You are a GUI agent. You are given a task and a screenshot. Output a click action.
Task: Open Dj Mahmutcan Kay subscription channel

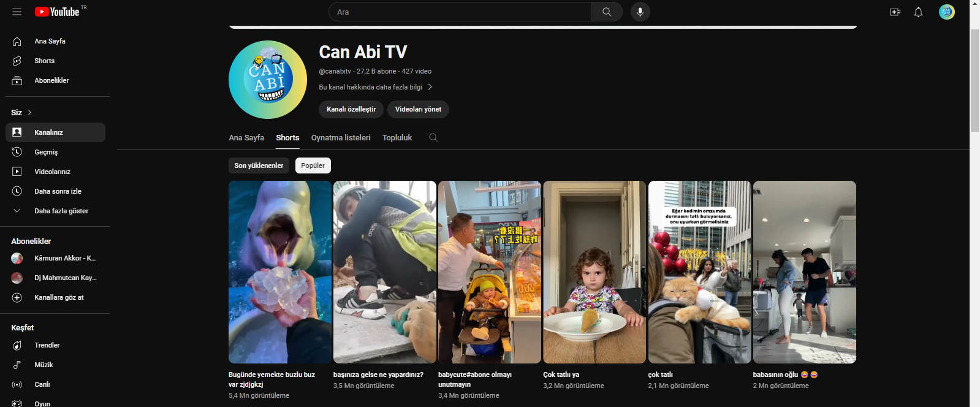click(55, 278)
